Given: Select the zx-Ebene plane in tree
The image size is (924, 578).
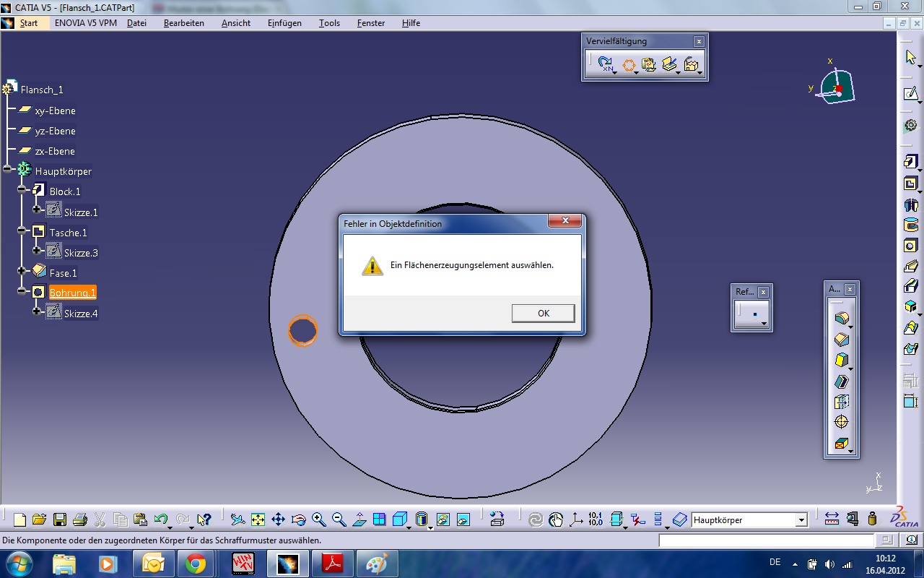Looking at the screenshot, I should coord(55,151).
